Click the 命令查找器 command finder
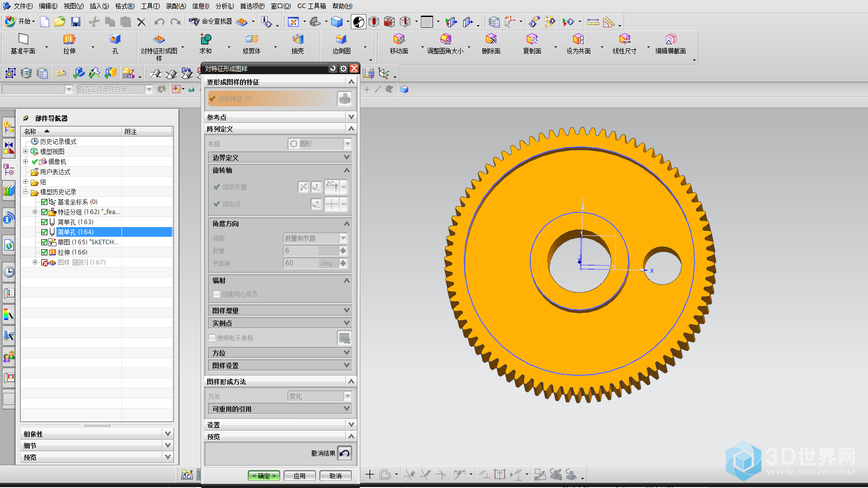The height and width of the screenshot is (488, 868). 211,22
